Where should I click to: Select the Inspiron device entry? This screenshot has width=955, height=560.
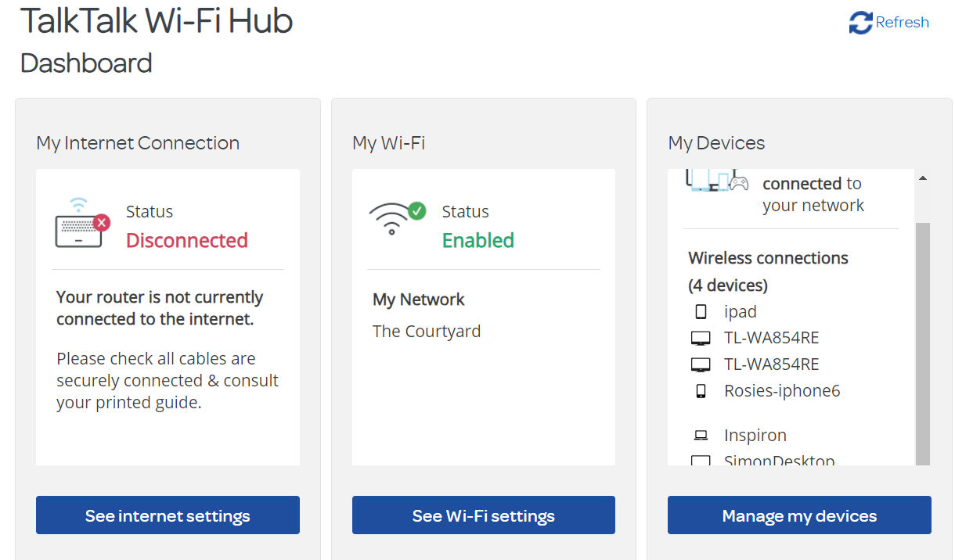point(755,434)
